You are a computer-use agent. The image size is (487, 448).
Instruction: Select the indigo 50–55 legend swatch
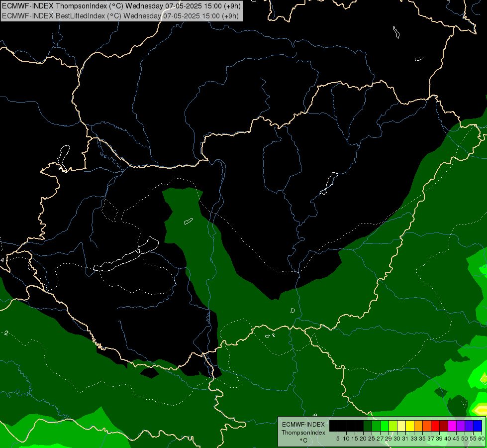469,426
